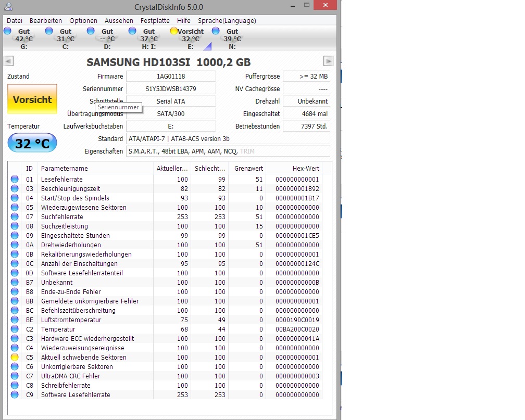Select drive D: status orb without temperature

click(x=91, y=31)
